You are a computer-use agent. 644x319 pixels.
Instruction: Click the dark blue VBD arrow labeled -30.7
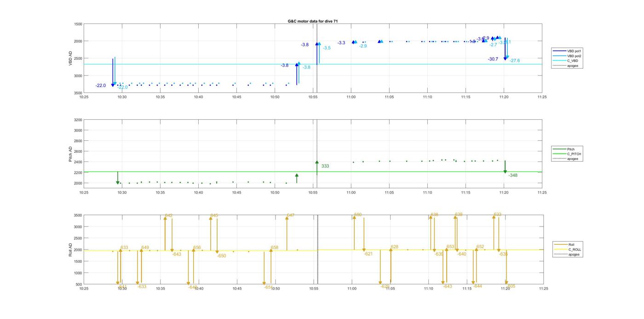point(505,49)
